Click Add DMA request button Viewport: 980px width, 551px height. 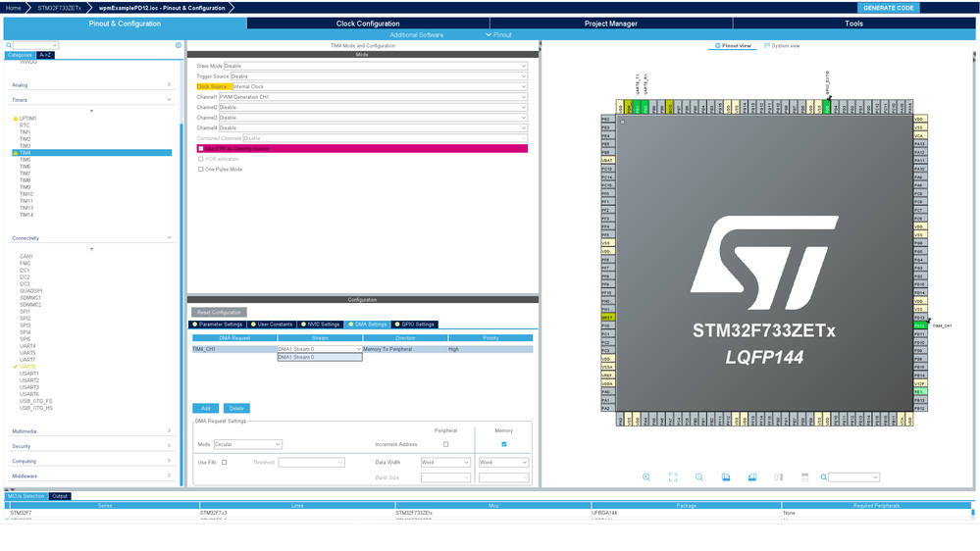pos(206,409)
